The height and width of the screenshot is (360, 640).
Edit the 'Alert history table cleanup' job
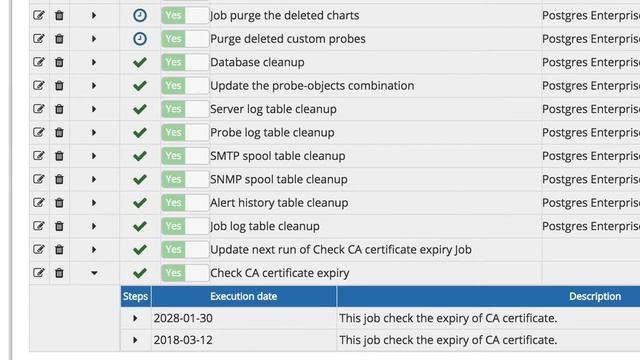point(39,202)
